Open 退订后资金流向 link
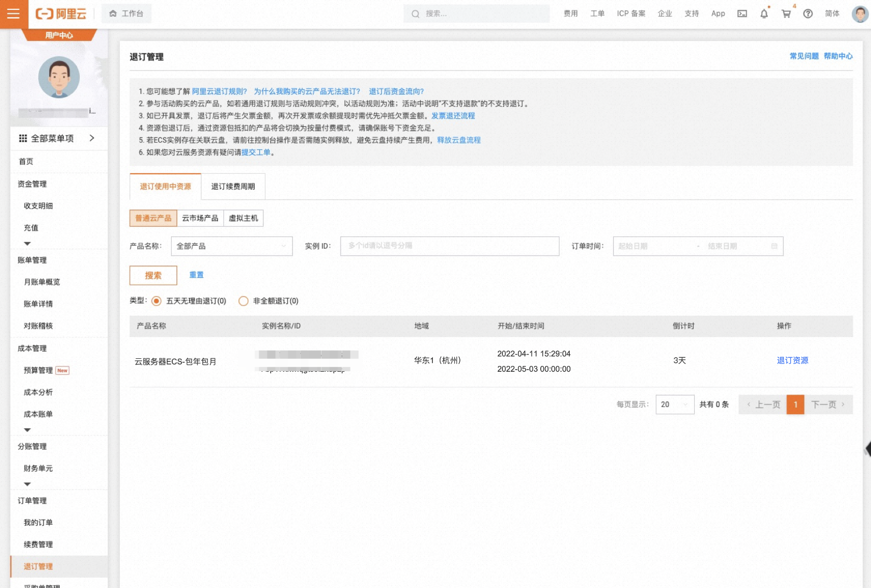Screen dimensions: 871x588 click(x=397, y=91)
